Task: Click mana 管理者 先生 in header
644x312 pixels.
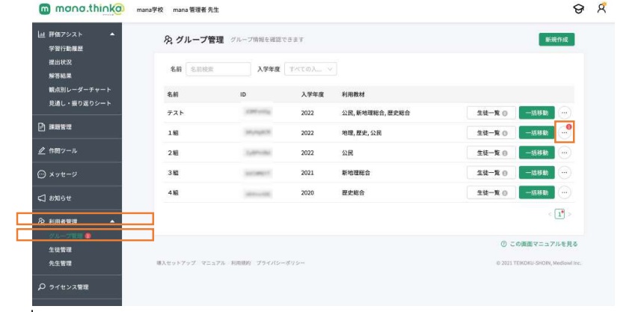Action: click(x=196, y=10)
